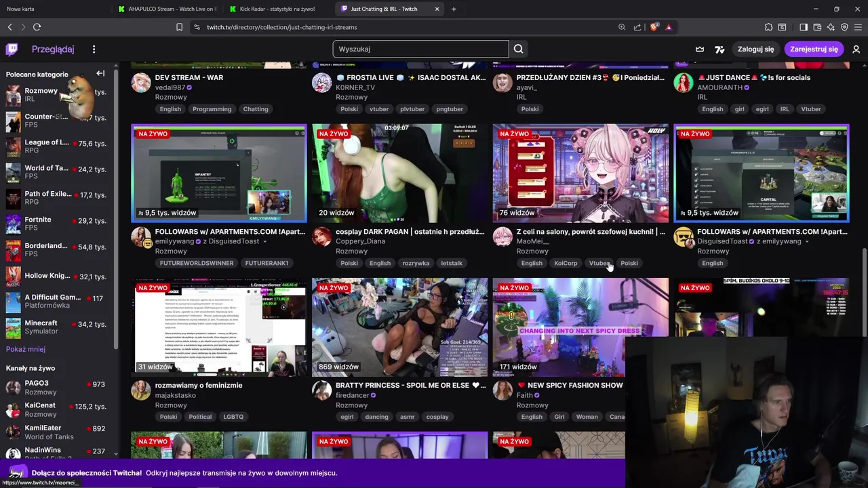The height and width of the screenshot is (488, 868).
Task: Switch to AHAPULCO Stream browser tab
Action: click(x=167, y=9)
